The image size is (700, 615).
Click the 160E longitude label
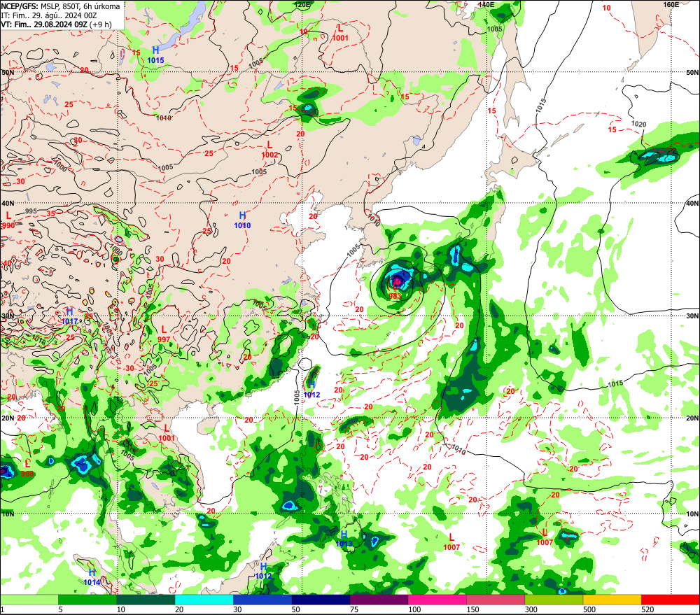[671, 4]
